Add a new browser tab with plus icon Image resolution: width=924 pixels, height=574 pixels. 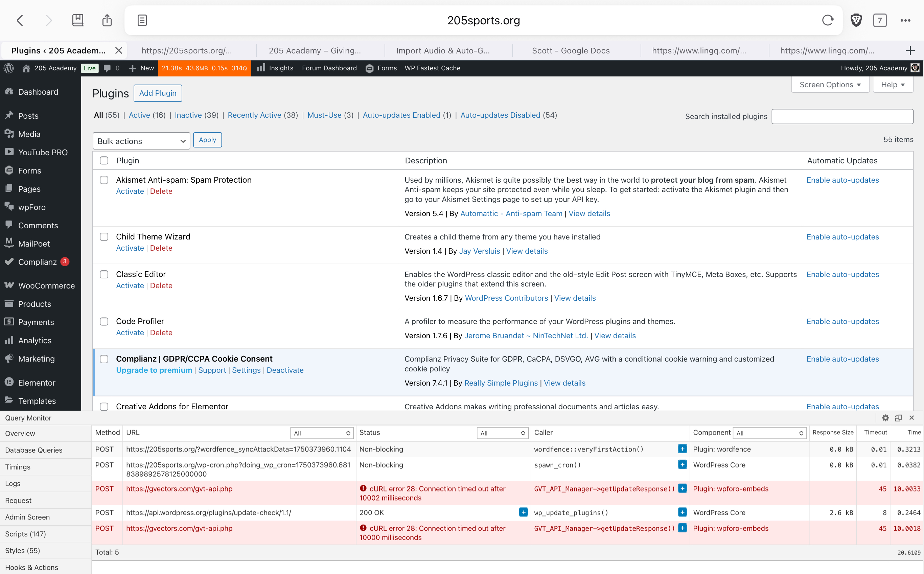point(910,50)
